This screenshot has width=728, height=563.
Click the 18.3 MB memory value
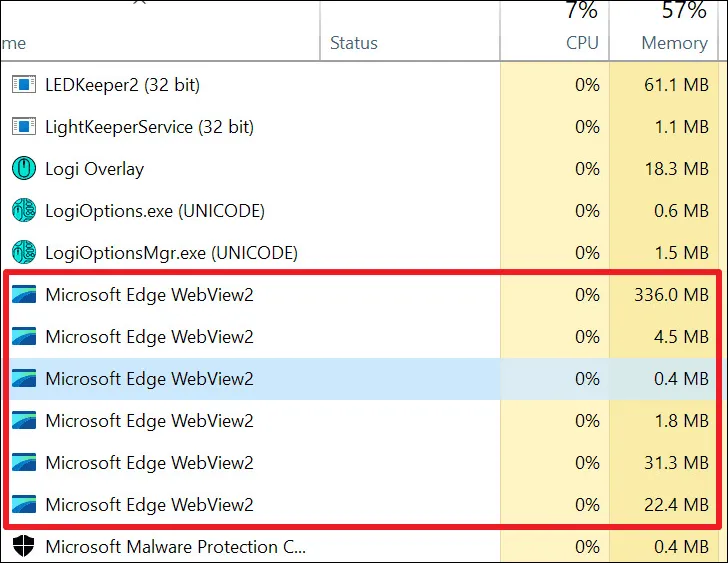coord(675,169)
